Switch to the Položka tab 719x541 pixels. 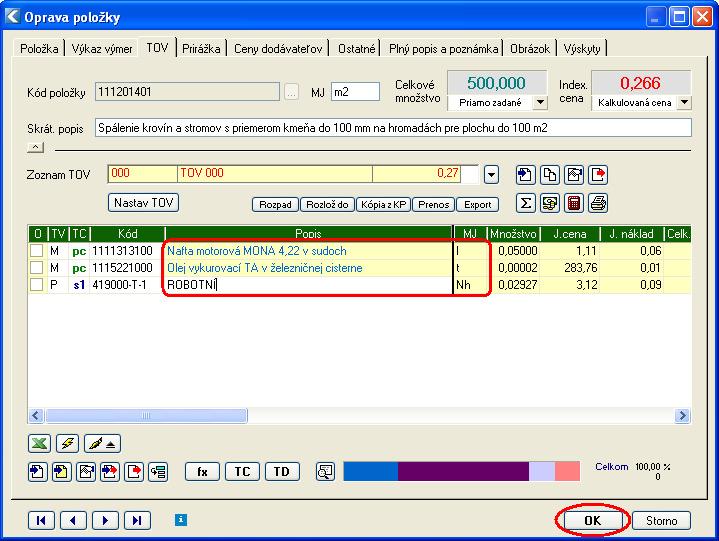39,48
